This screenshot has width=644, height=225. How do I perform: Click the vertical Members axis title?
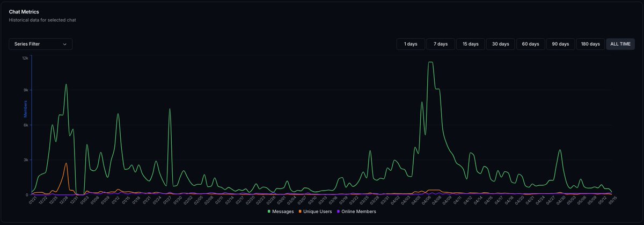25,108
